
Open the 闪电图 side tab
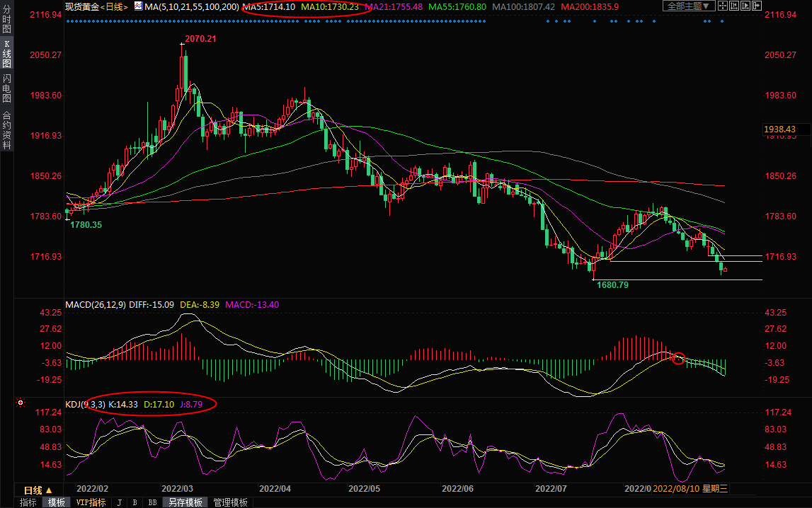(6, 88)
